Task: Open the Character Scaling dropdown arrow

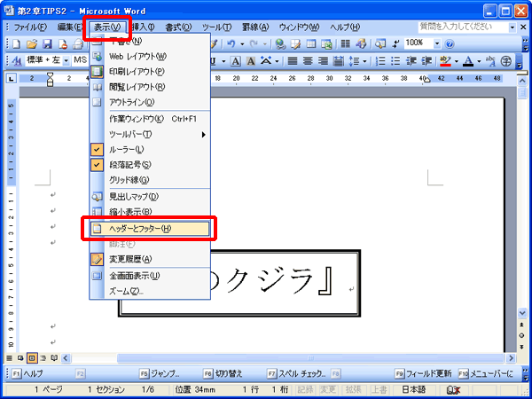Action: click(277, 61)
